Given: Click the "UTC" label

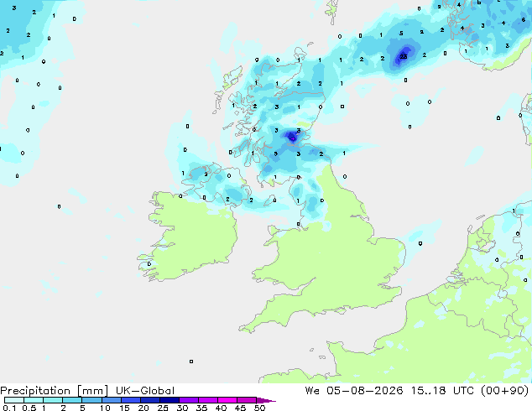Looking at the screenshot, I should [x=463, y=391].
